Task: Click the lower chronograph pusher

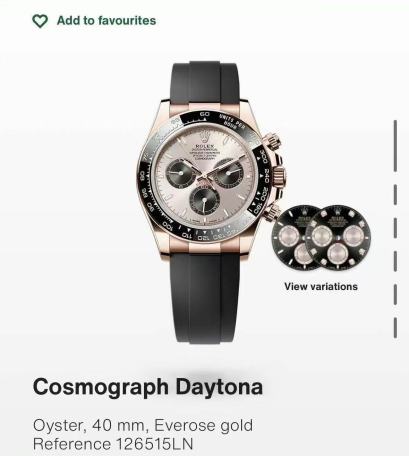Action: 271,212
